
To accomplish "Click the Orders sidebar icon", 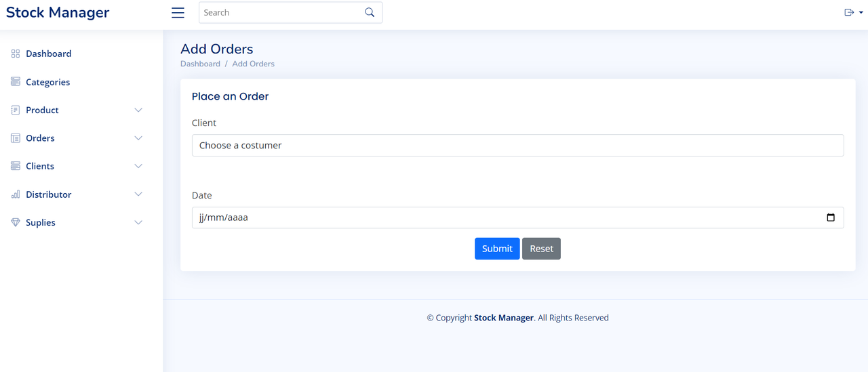I will [16, 138].
